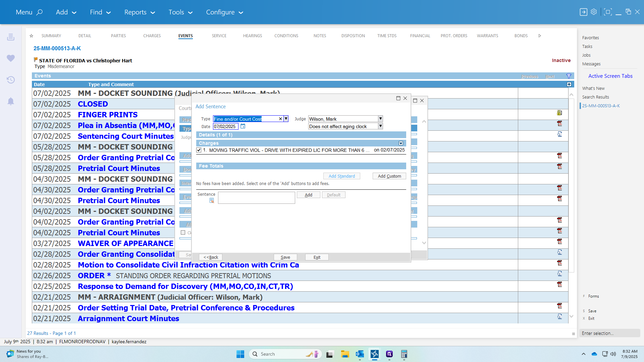Open the sentence Type dropdown

click(286, 119)
